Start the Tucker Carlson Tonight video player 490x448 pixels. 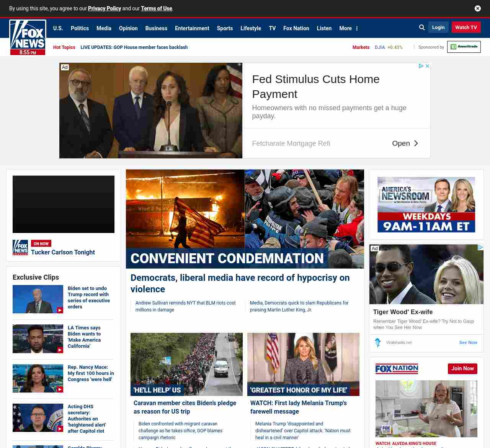coord(64,204)
